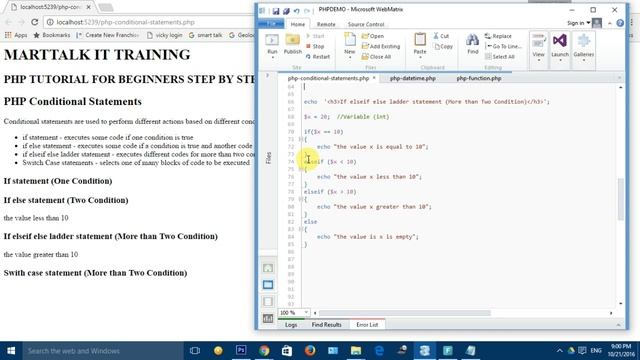The width and height of the screenshot is (640, 360).
Task: Open Task View on the taskbar
Action: 195,350
